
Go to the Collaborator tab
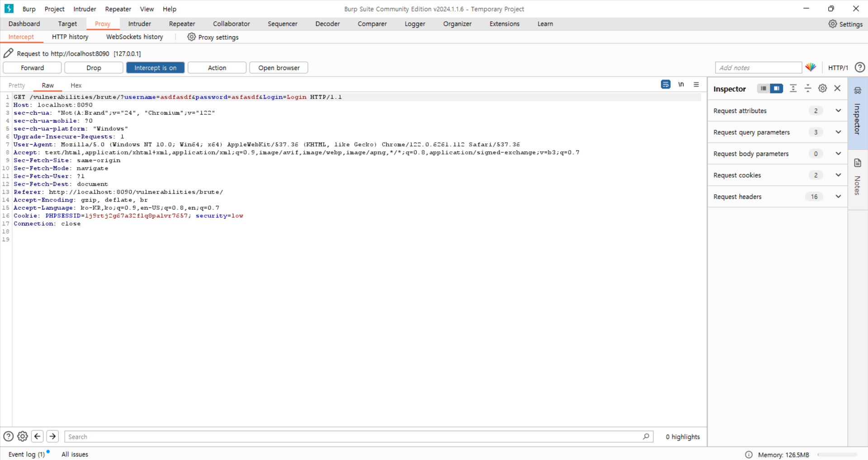(x=231, y=24)
